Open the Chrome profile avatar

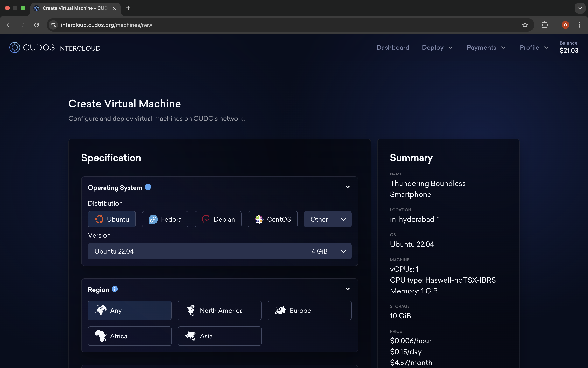[565, 25]
